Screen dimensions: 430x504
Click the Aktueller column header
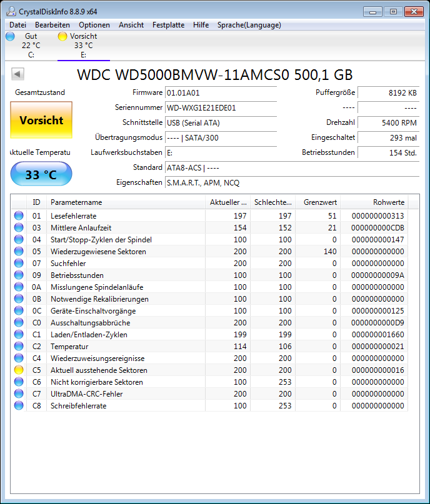[228, 202]
